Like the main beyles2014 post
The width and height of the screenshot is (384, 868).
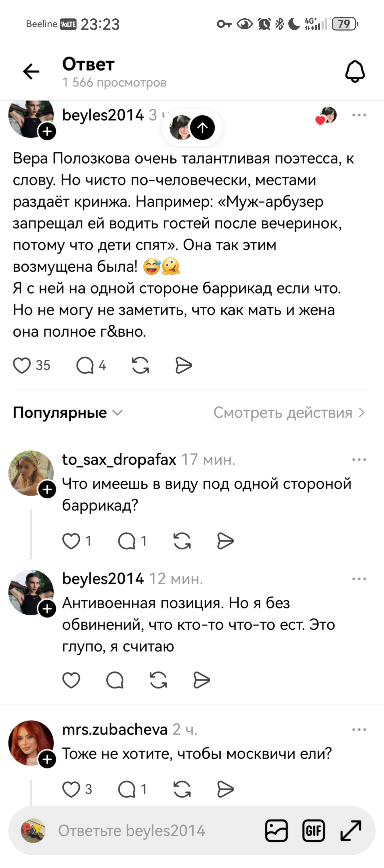(x=22, y=365)
